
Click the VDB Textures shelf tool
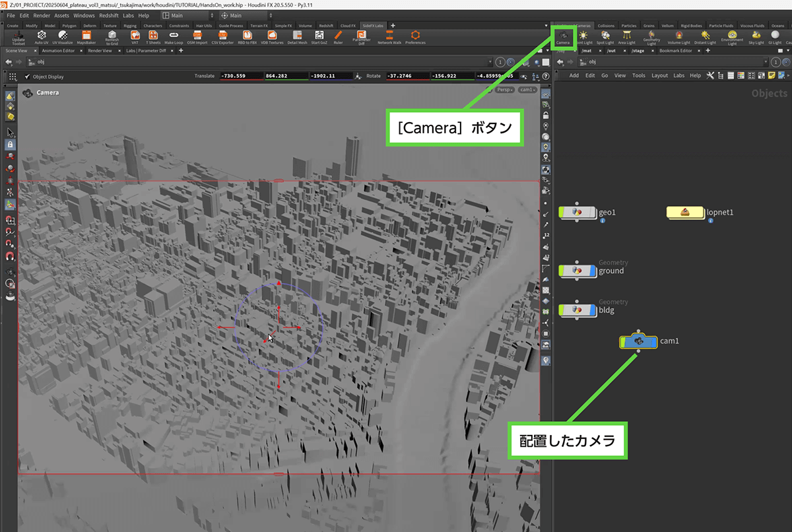point(271,37)
